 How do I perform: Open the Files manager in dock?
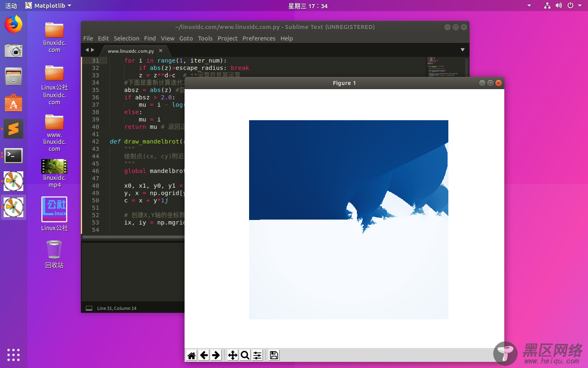point(13,77)
